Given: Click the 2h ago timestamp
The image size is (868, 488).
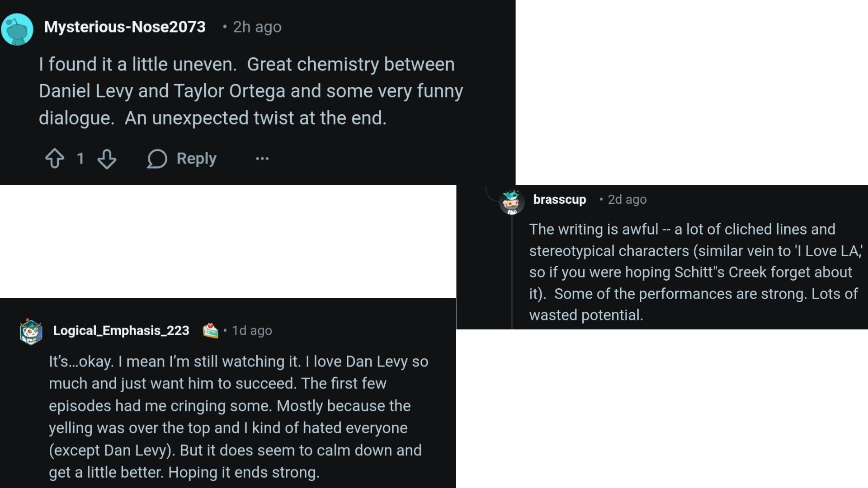Looking at the screenshot, I should coord(257,27).
